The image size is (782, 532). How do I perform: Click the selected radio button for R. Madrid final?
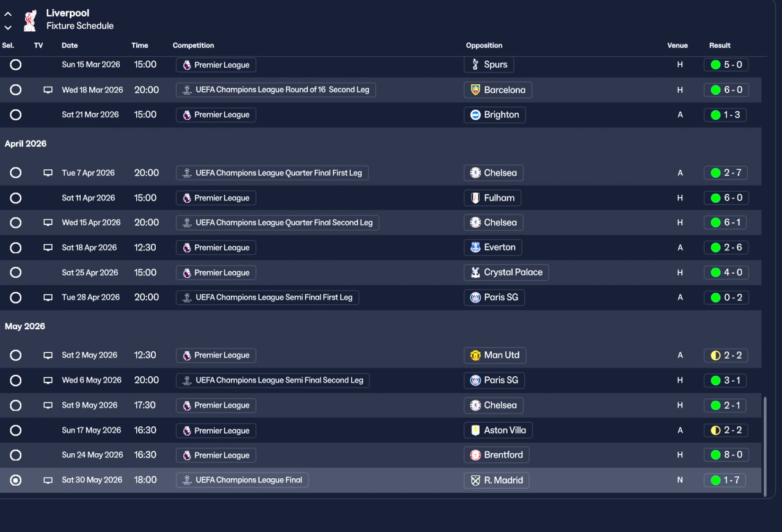pos(16,481)
